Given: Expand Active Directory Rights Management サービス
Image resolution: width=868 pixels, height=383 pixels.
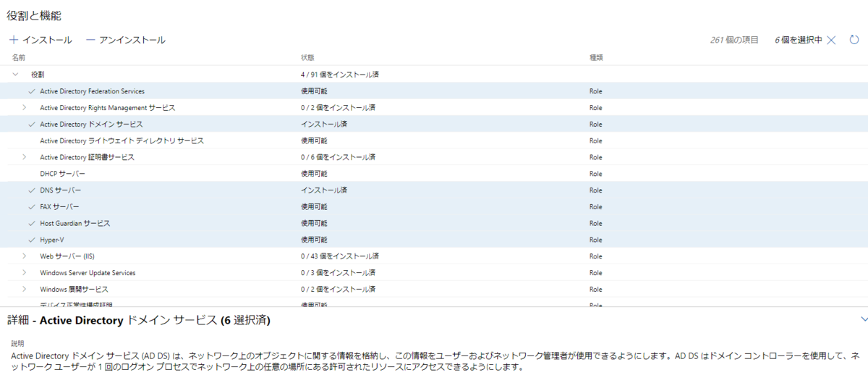Looking at the screenshot, I should [x=25, y=107].
